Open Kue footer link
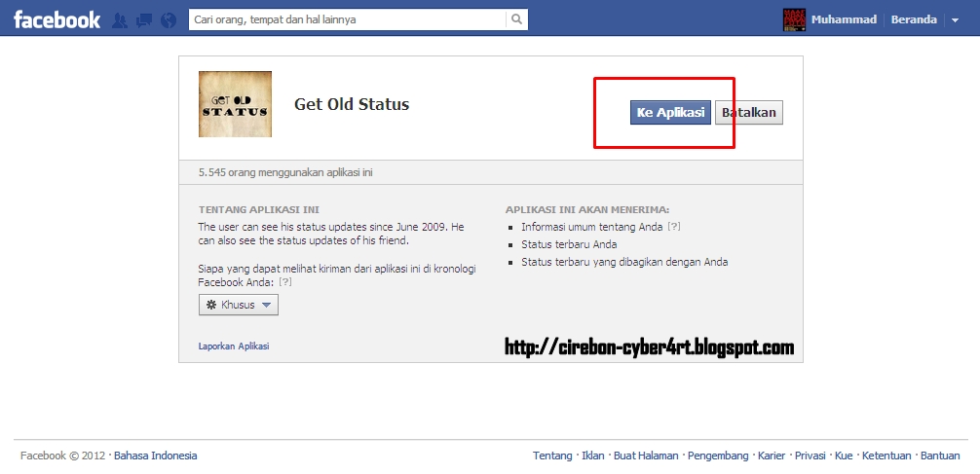Viewport: 980px width, 474px height. tap(844, 456)
